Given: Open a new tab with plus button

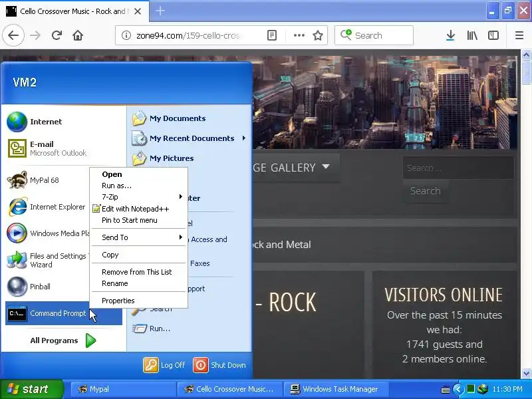Looking at the screenshot, I should 160,11.
